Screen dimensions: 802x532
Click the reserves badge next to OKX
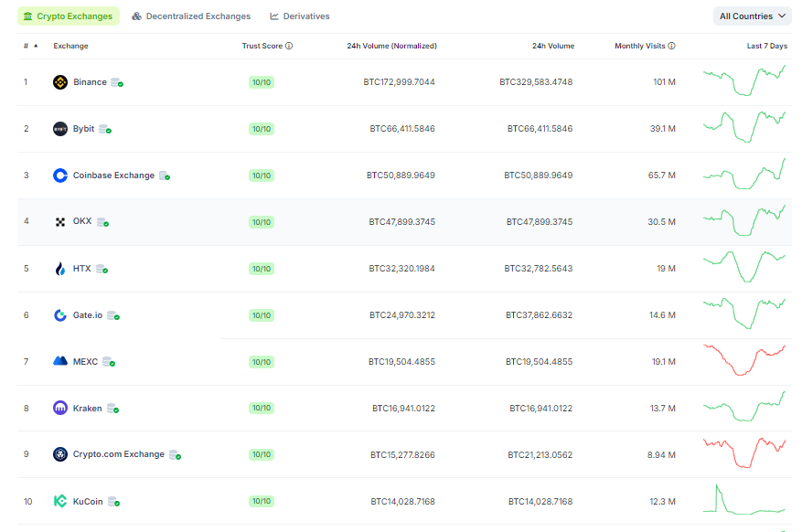pyautogui.click(x=102, y=222)
